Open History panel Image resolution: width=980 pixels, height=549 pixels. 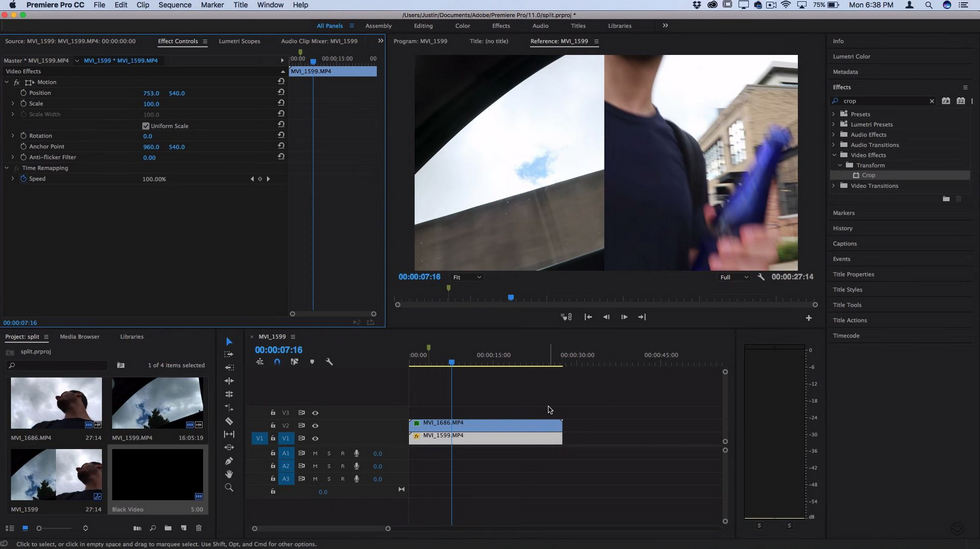pyautogui.click(x=842, y=228)
